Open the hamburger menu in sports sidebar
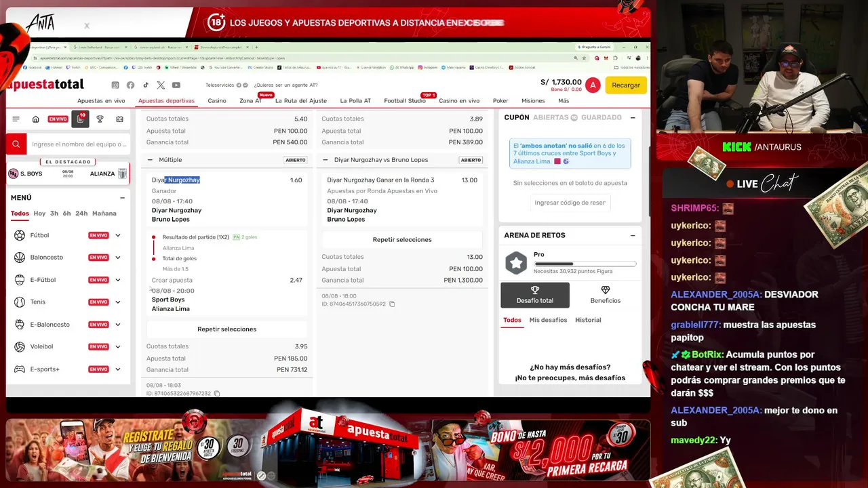The width and height of the screenshot is (868, 488). [x=16, y=119]
